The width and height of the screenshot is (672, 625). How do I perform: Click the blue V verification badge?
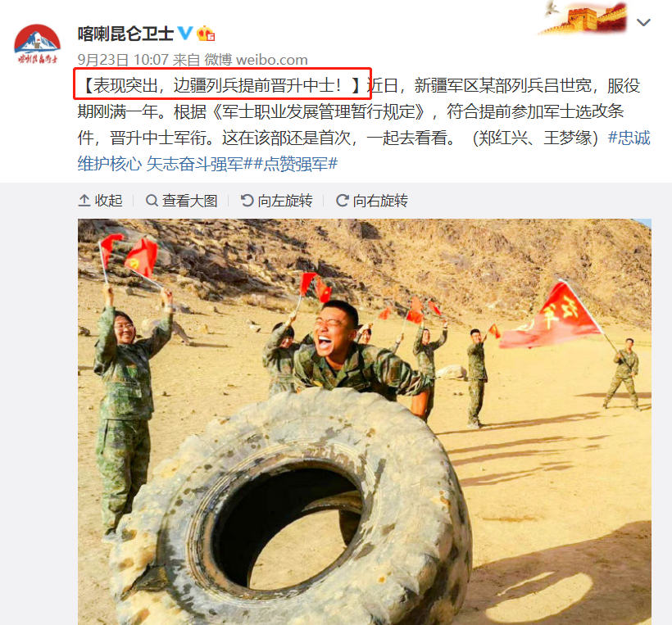185,33
